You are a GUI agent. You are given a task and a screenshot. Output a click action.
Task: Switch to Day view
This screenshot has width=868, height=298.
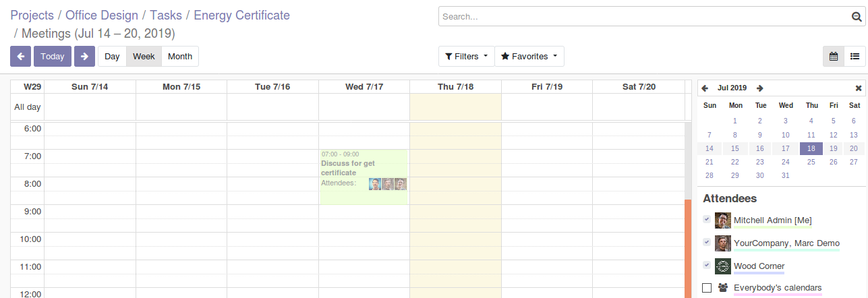(112, 57)
